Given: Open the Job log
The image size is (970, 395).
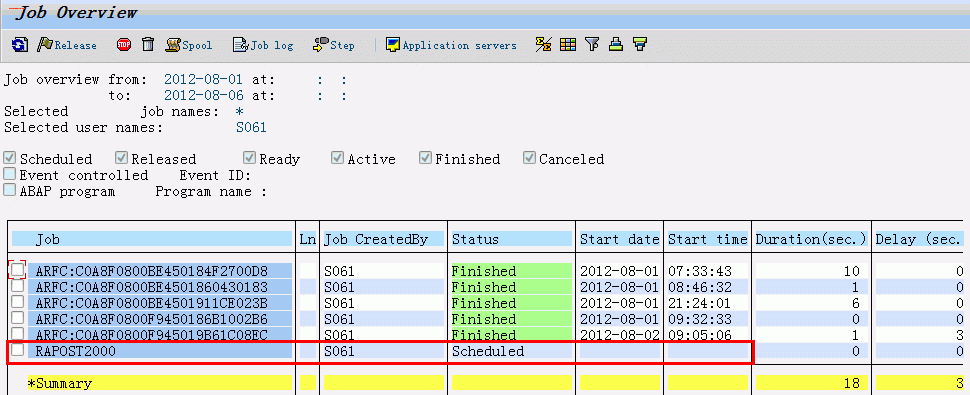Looking at the screenshot, I should point(263,45).
